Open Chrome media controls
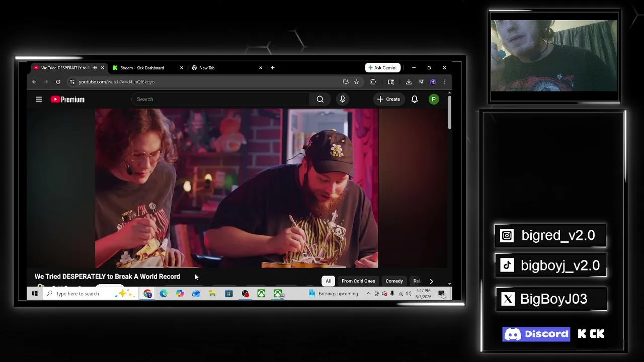This screenshot has width=644, height=362. click(x=421, y=82)
